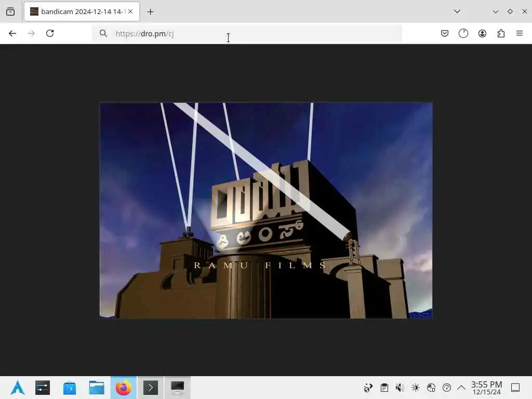Save page to Pocket
The width and height of the screenshot is (532, 399).
445,33
